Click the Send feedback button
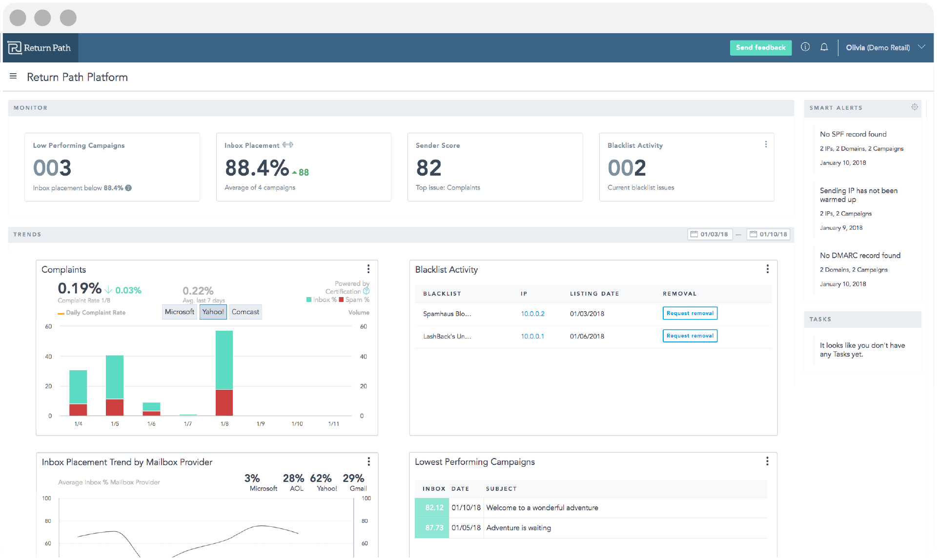The image size is (937, 560). (x=760, y=47)
